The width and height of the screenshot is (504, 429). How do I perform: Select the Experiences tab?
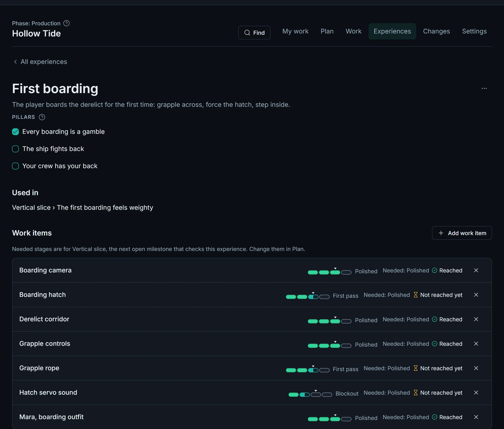[392, 31]
